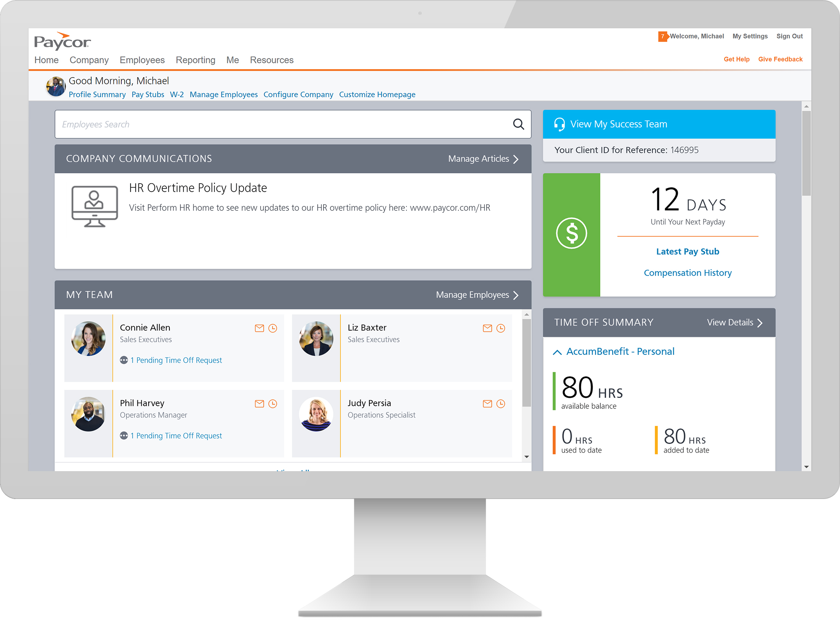Click the View Details link for Time Off Summary

click(730, 322)
